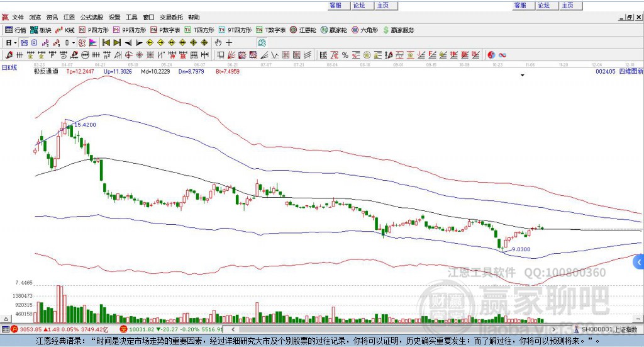644x347 pixels.
Task: Select the Gann fan lines tool
Action: [x=231, y=55]
